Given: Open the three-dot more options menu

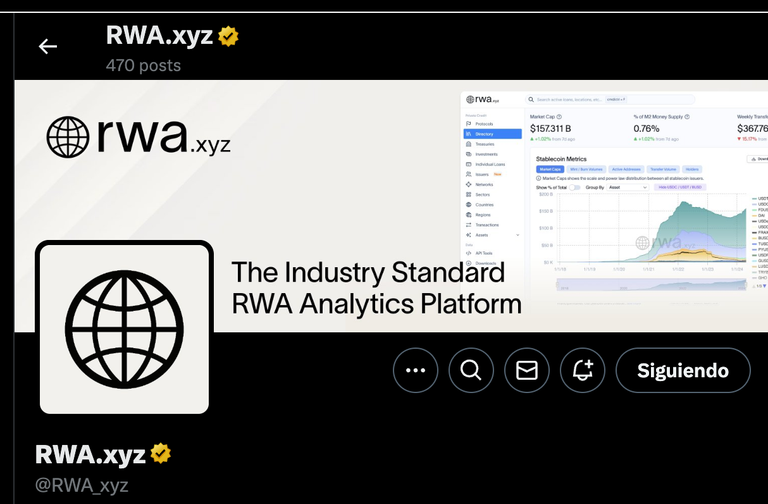Looking at the screenshot, I should [x=415, y=370].
